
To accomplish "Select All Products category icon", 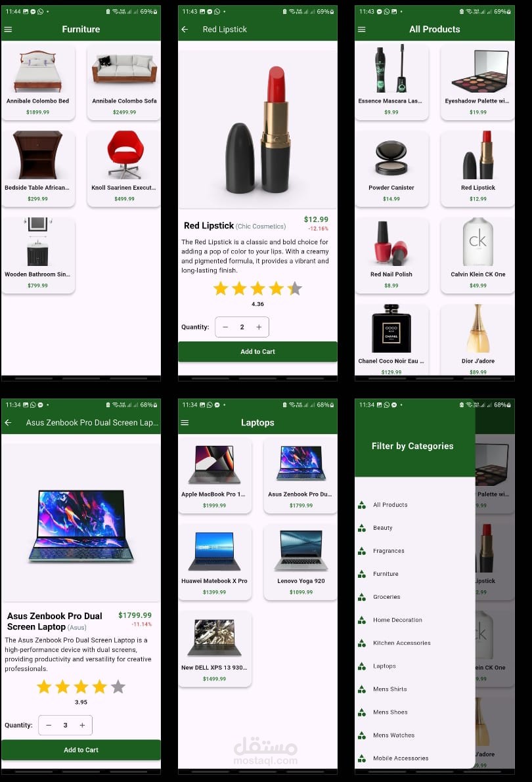I will point(362,505).
